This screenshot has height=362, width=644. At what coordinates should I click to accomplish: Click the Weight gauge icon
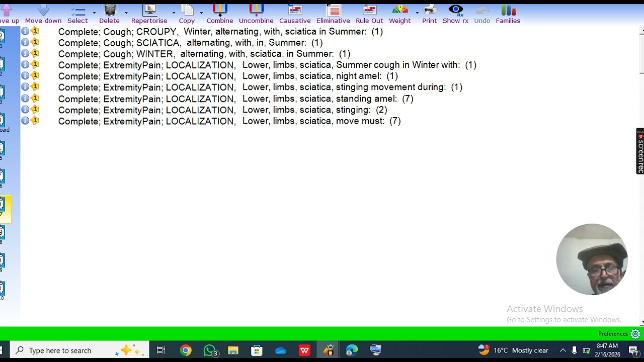(400, 11)
